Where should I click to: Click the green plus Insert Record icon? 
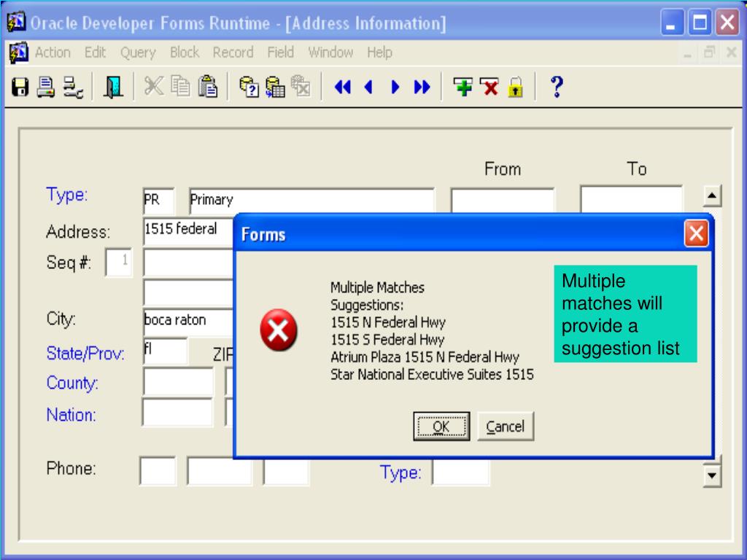[x=462, y=87]
